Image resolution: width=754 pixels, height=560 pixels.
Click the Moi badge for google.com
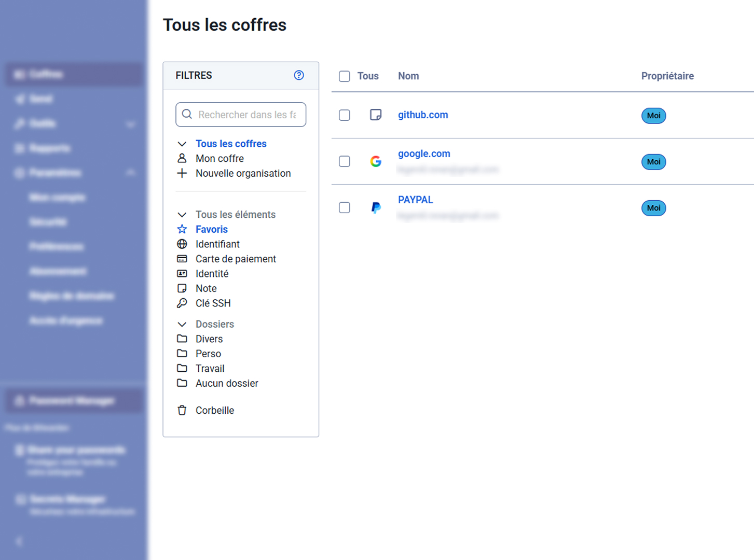point(654,162)
